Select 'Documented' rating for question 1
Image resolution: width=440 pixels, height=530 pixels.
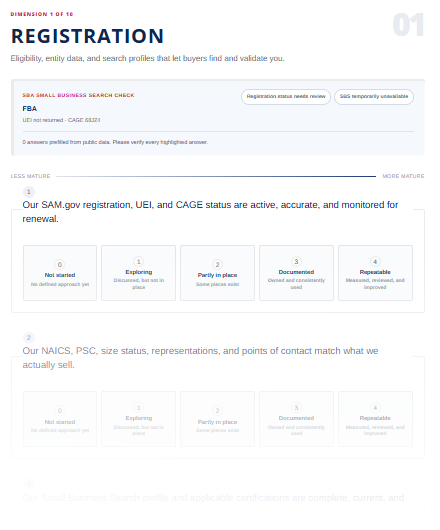[x=296, y=273]
